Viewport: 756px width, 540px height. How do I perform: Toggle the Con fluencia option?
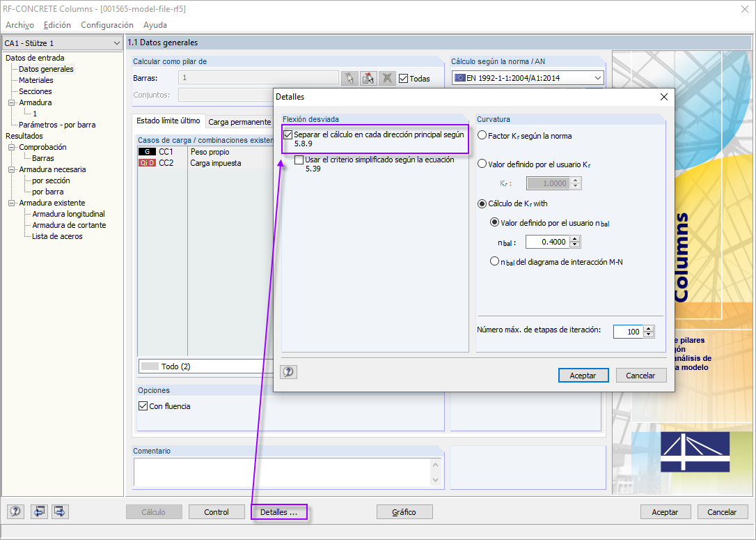(143, 406)
